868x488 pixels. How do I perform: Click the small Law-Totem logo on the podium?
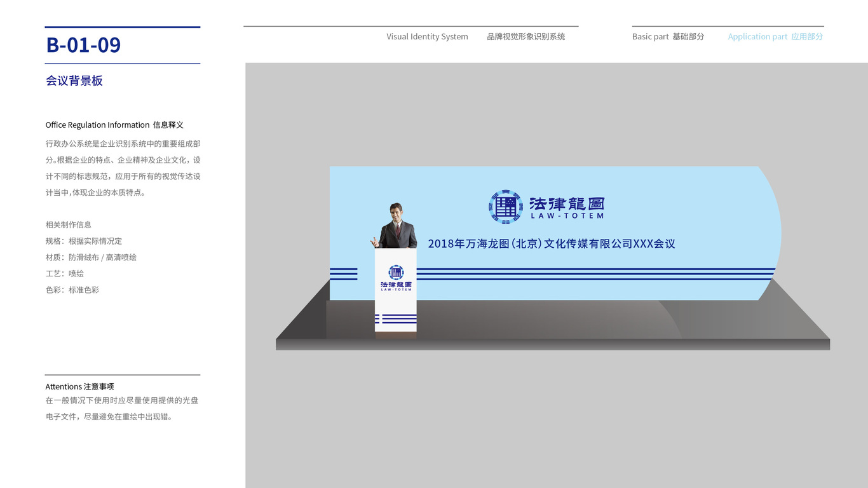[x=396, y=278]
